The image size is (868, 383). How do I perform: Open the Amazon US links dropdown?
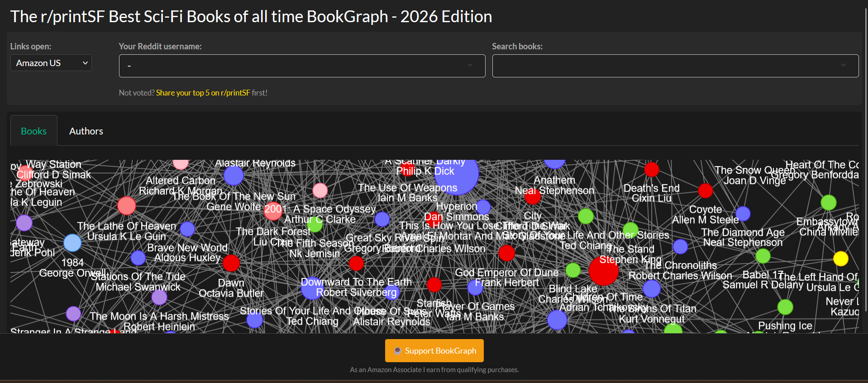click(x=51, y=63)
